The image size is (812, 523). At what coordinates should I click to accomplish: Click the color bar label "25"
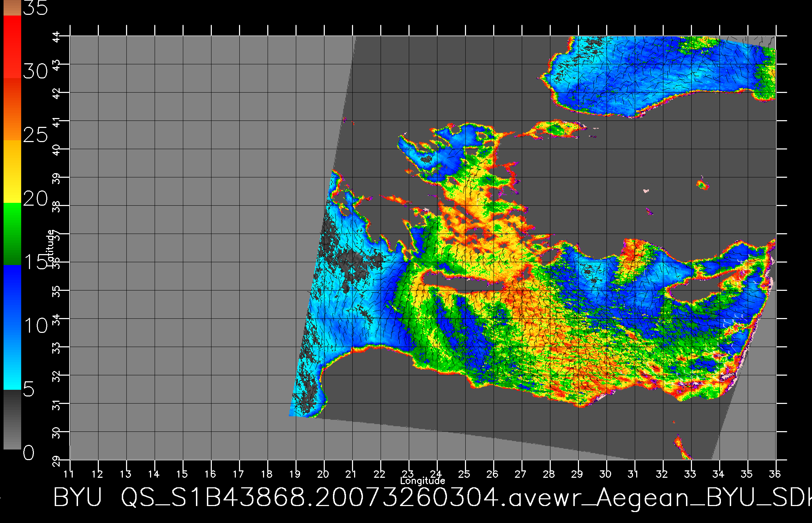35,135
